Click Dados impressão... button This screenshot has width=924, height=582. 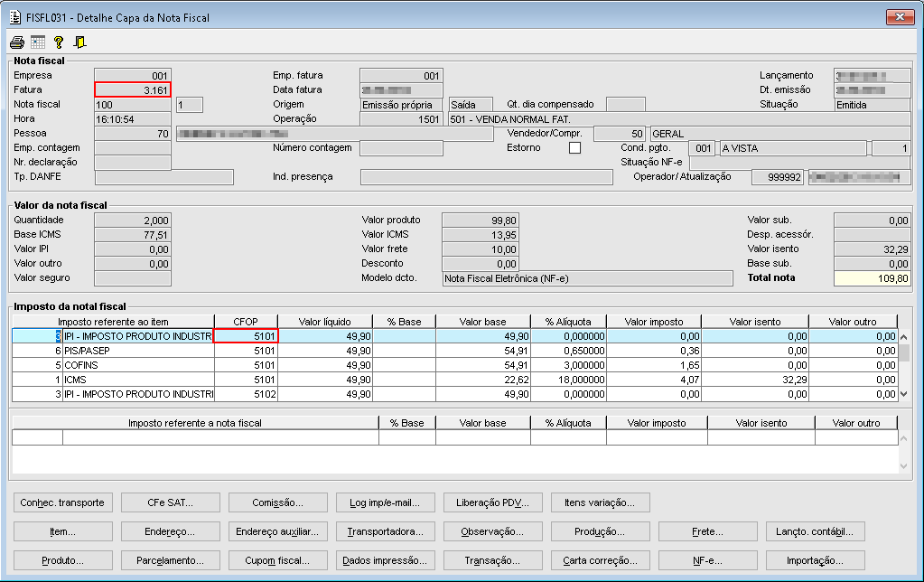386,561
